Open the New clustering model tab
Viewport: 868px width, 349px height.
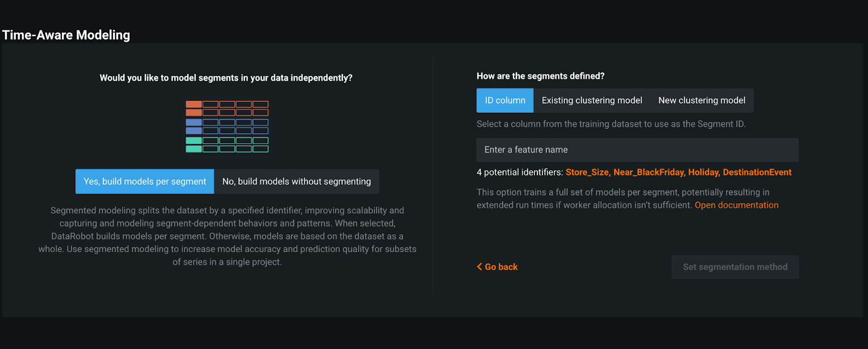(702, 100)
